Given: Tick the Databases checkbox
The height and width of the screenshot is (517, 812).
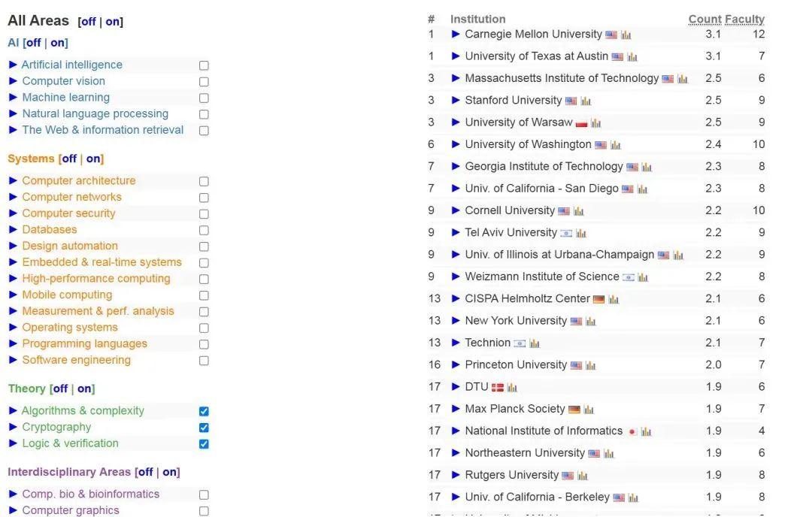Looking at the screenshot, I should [204, 230].
